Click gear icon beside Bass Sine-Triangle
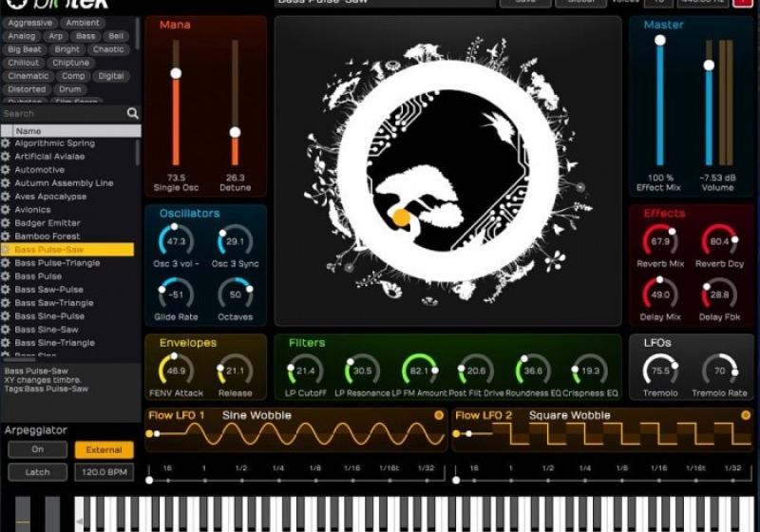 point(6,343)
